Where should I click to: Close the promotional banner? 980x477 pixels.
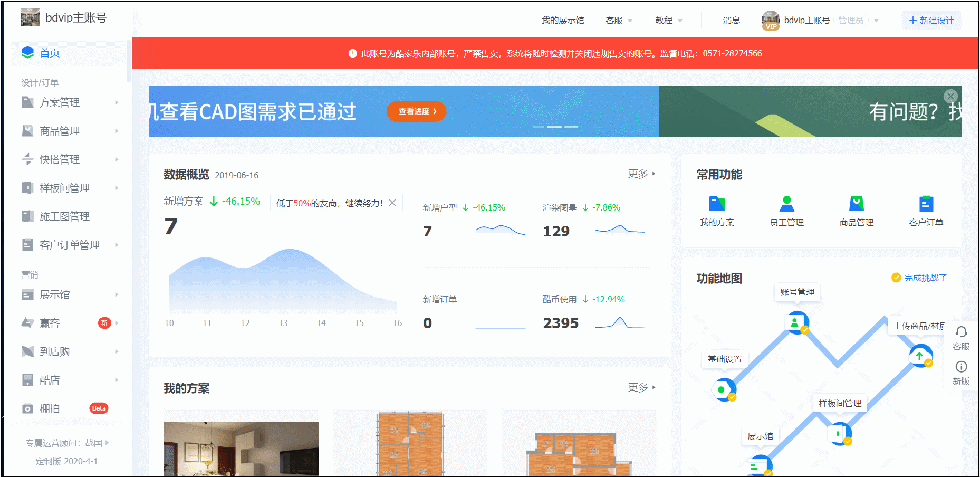point(950,96)
